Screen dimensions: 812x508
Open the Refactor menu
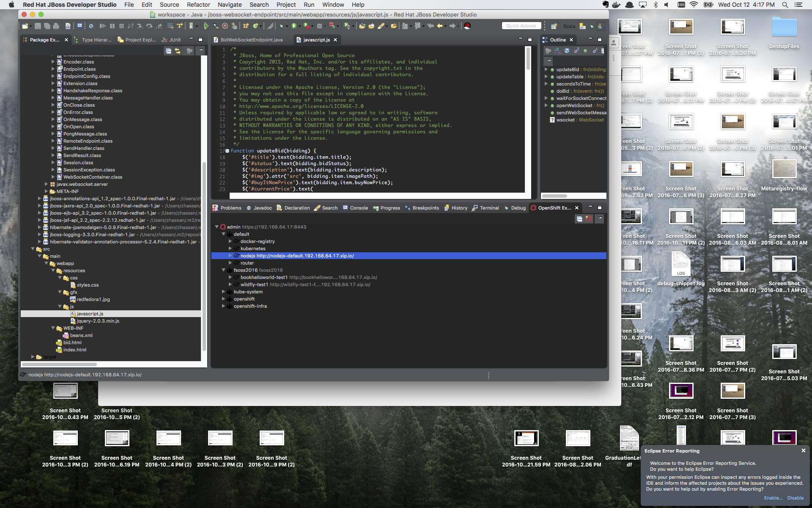coord(198,5)
